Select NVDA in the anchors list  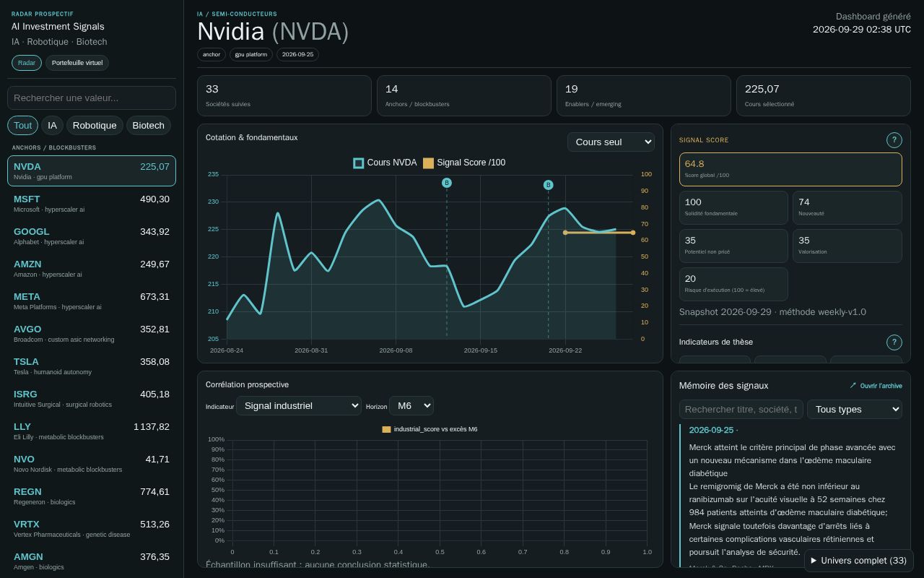pos(92,171)
